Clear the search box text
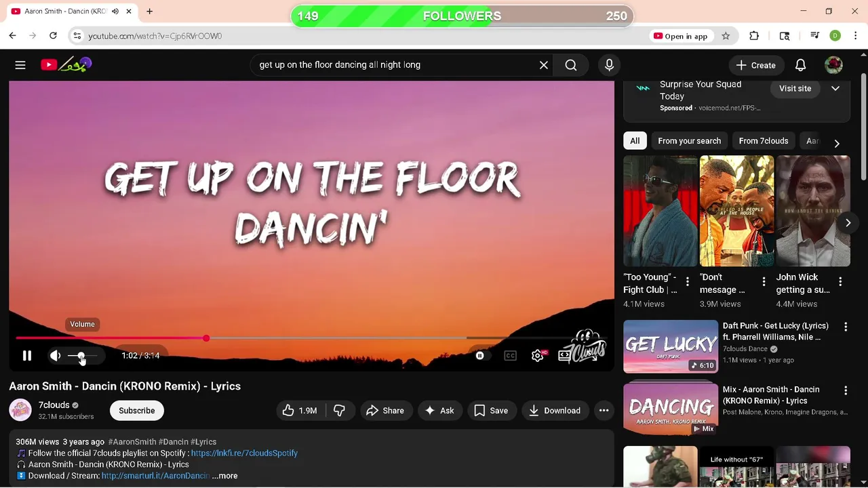Image resolution: width=868 pixels, height=488 pixels. point(544,65)
